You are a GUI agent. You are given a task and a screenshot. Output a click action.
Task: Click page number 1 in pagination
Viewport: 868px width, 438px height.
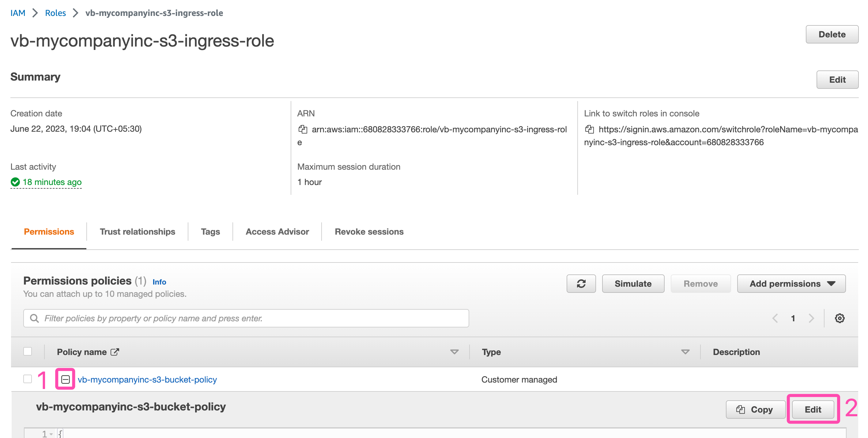(x=793, y=318)
